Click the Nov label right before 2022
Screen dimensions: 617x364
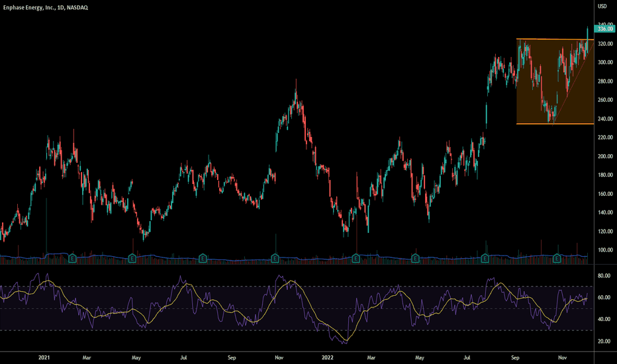(x=279, y=357)
